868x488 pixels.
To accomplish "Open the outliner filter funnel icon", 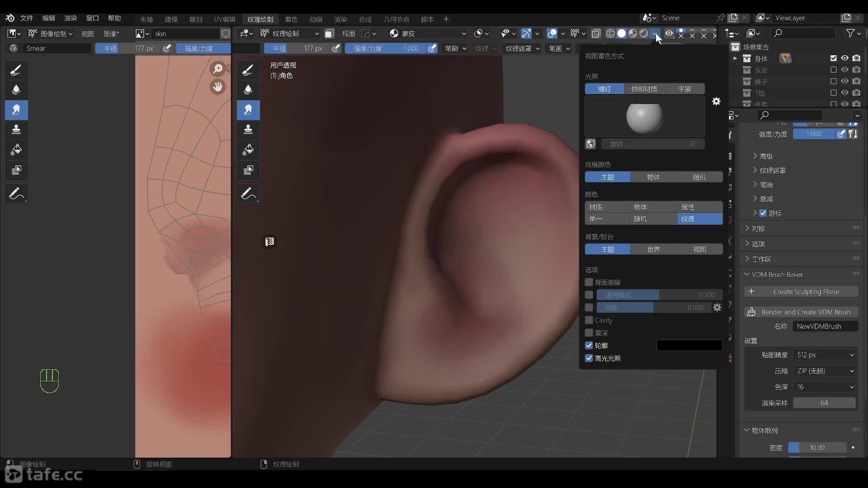I will 851,33.
